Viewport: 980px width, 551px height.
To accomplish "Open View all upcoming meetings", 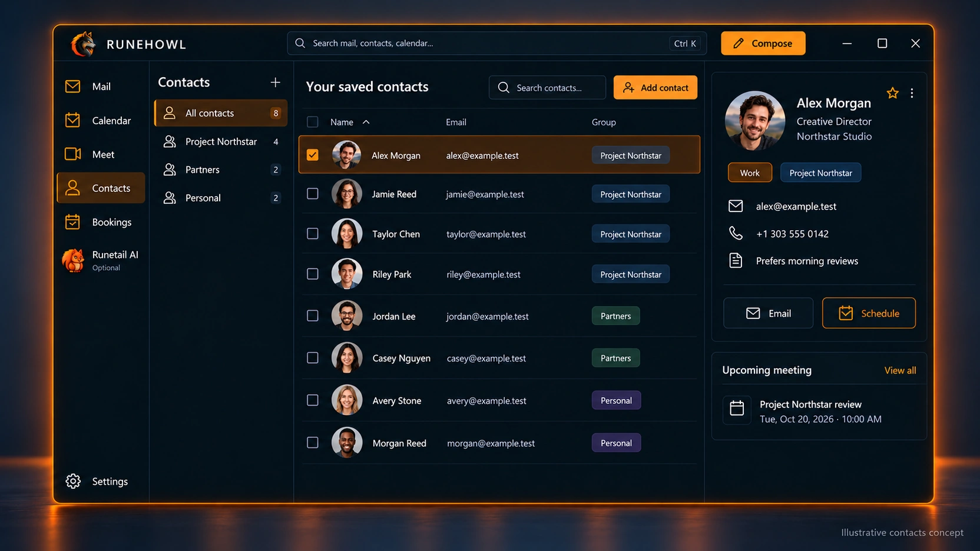I will click(x=900, y=370).
